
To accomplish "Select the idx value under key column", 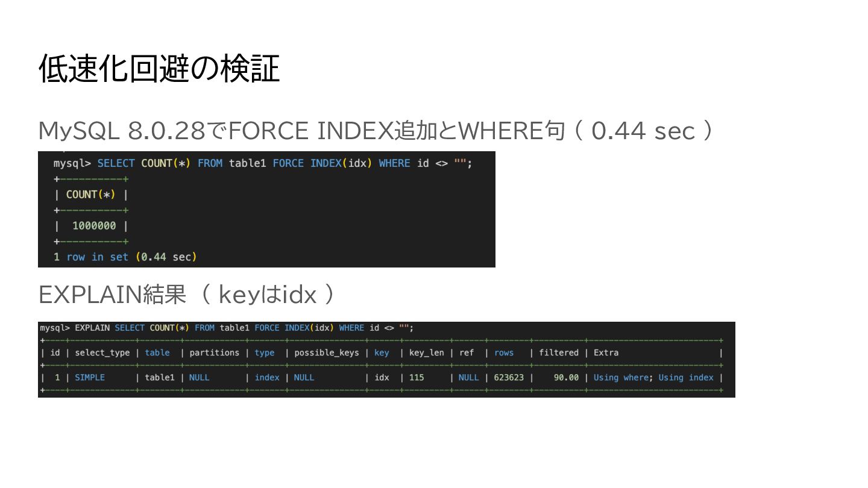I will click(382, 378).
